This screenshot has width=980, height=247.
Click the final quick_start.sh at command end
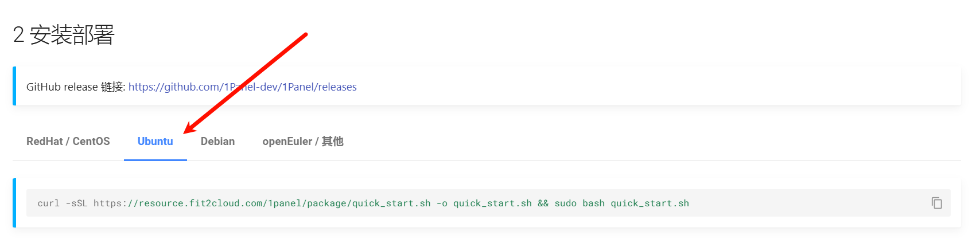click(650, 203)
